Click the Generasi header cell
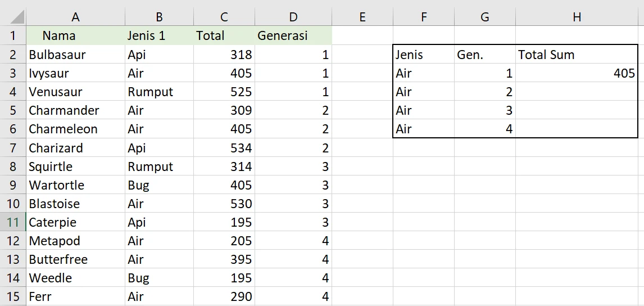 pos(293,35)
